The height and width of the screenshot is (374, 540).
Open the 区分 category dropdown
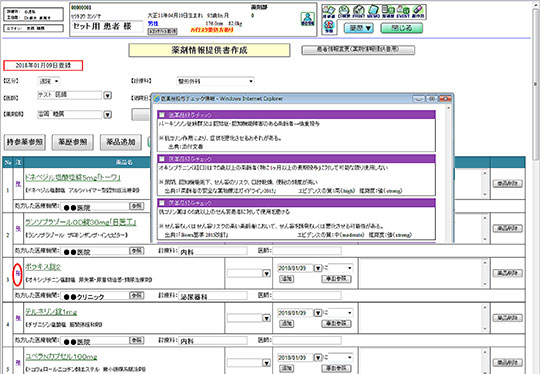click(x=48, y=81)
